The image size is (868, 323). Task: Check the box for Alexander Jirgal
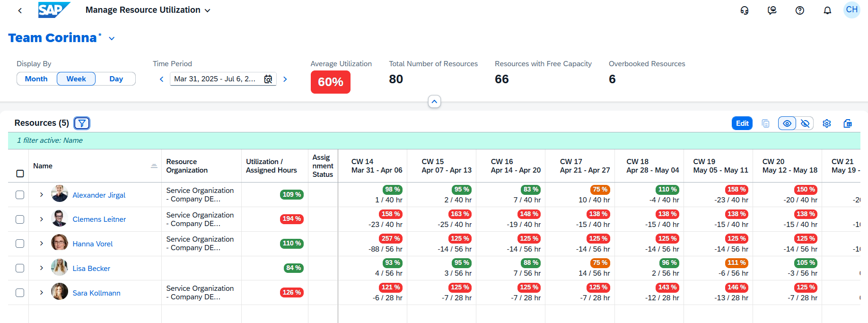click(x=20, y=195)
